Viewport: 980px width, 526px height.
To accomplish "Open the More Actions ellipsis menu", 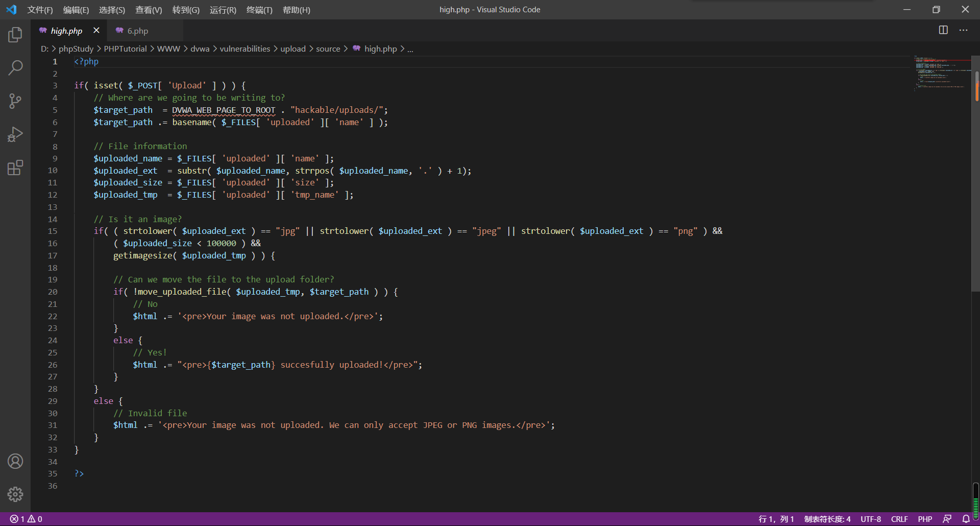I will 963,30.
